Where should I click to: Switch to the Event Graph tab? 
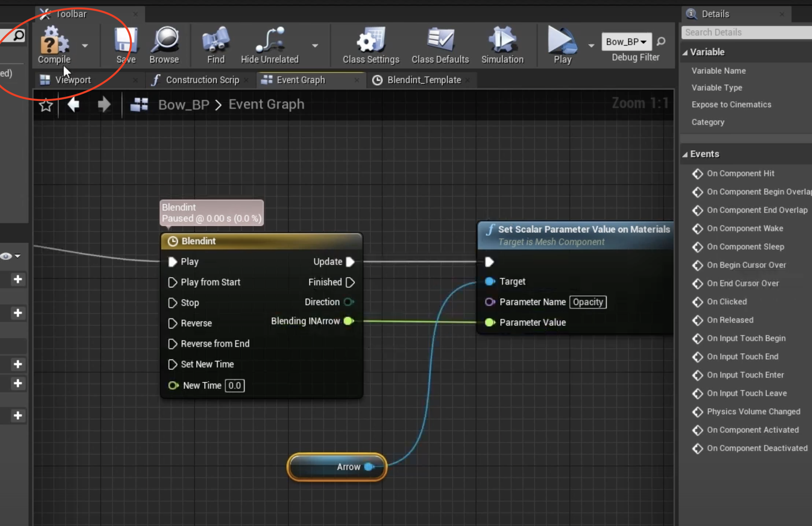pos(301,80)
